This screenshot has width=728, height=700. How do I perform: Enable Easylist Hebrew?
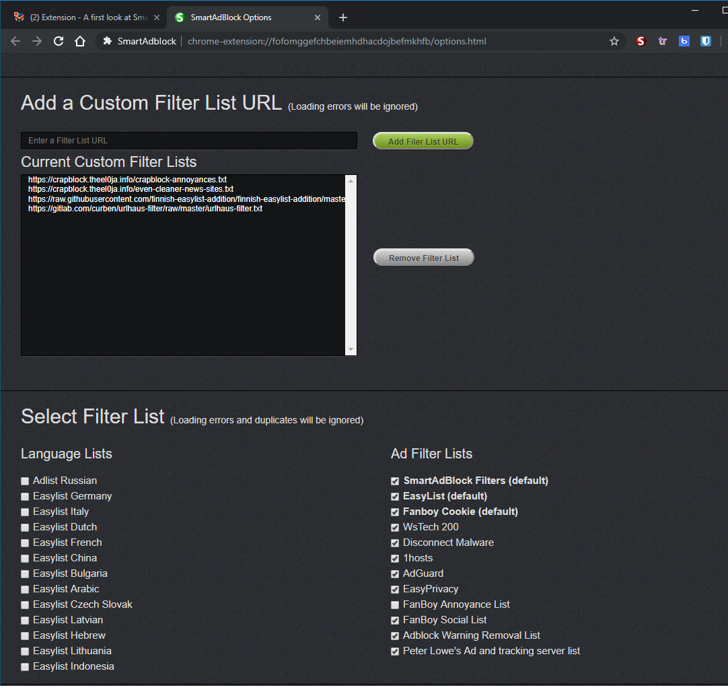[x=25, y=636]
